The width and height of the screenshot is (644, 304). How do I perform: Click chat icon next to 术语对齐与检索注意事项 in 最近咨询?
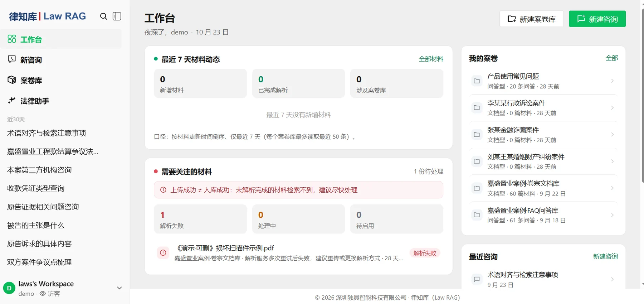coord(477,279)
